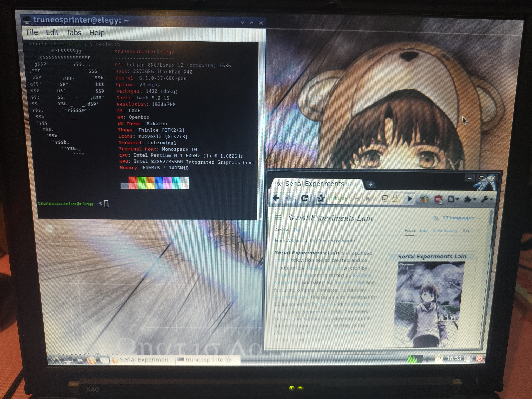The image size is (532, 399).
Task: Open the LXDE start menu icon
Action: point(55,360)
